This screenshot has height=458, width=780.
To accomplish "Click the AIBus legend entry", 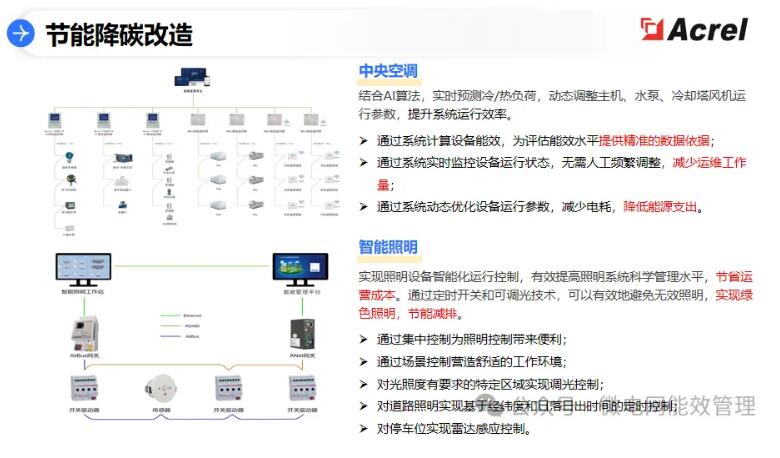I will [193, 336].
